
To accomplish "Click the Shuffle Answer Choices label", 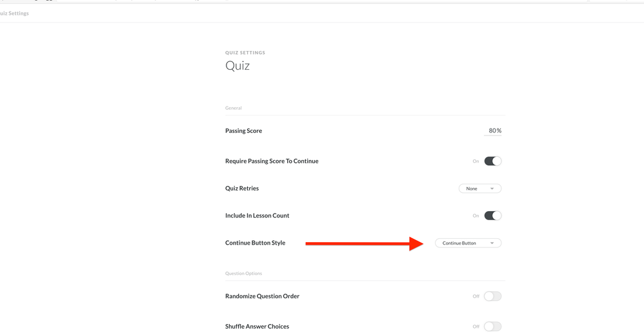I will (x=257, y=327).
